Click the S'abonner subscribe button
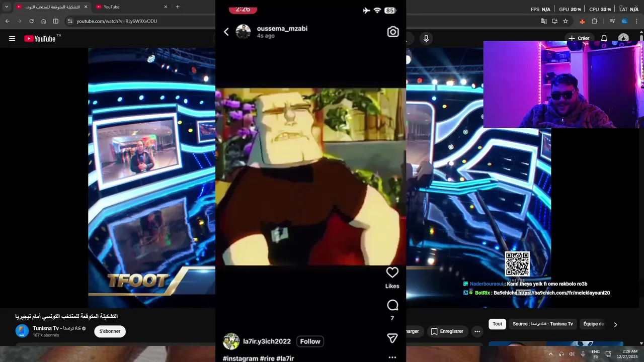 [110, 331]
